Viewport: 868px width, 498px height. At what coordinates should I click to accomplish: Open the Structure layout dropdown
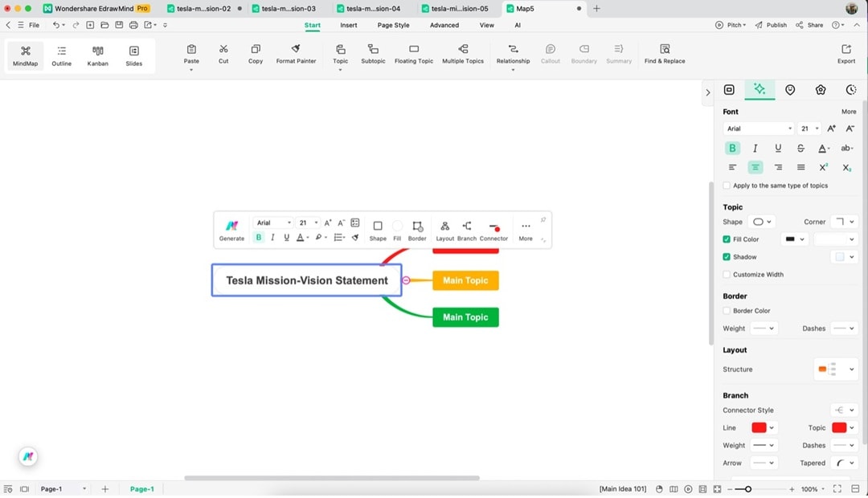[x=835, y=369]
